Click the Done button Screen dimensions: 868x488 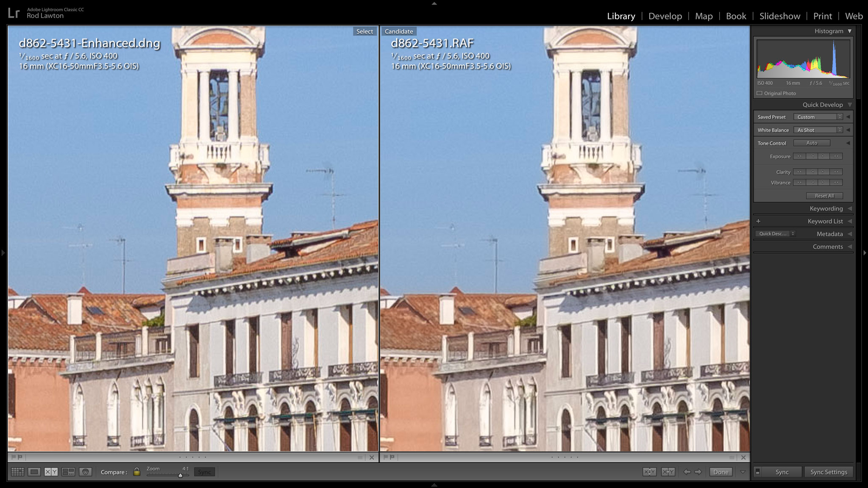click(721, 471)
